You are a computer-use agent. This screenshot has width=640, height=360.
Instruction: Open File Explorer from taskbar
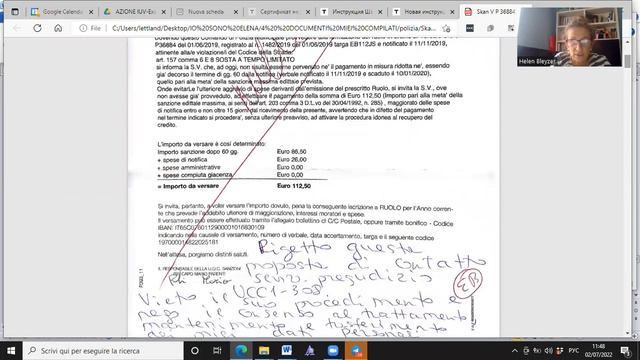264,351
